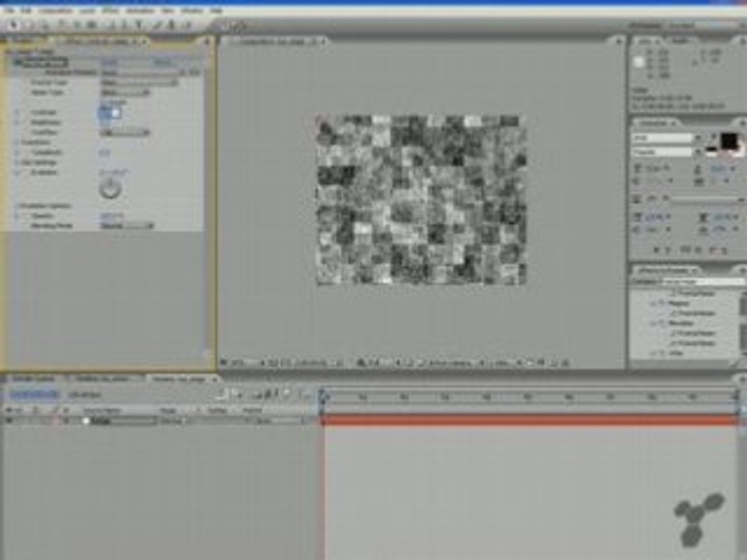747x560 pixels.
Task: Select the Hand tool
Action: pos(28,25)
